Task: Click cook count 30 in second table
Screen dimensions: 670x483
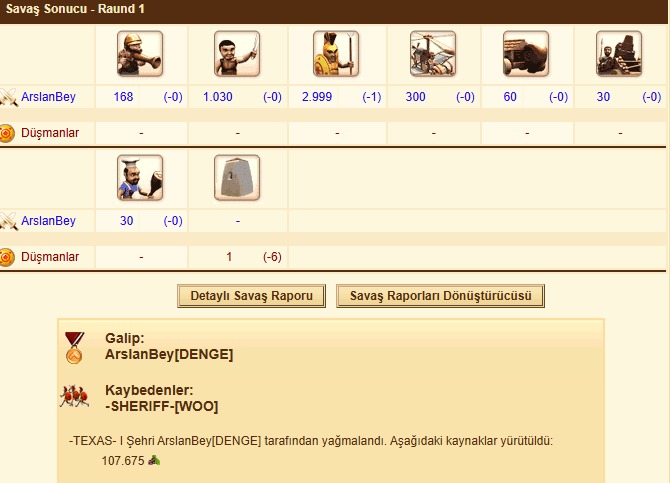Action: 126,221
